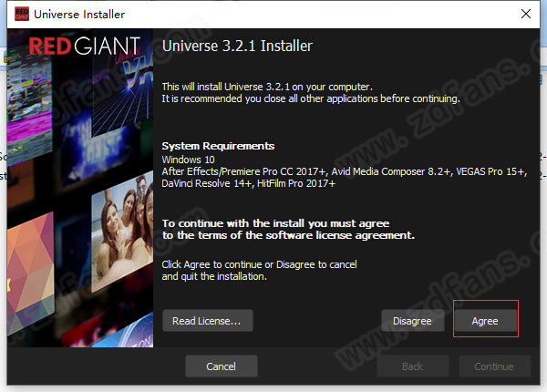Click the selfie group photo thumbnail

[122, 232]
